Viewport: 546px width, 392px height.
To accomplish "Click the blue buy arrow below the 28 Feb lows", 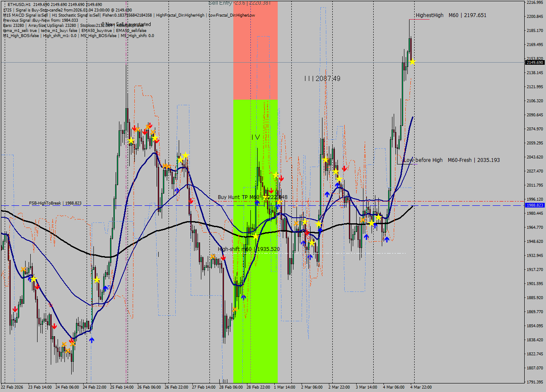I will pos(244,297).
